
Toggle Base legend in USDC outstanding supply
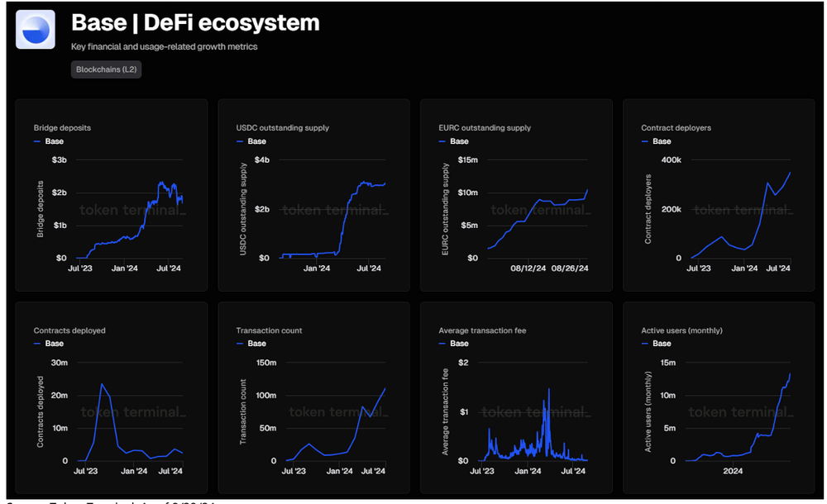click(x=251, y=141)
